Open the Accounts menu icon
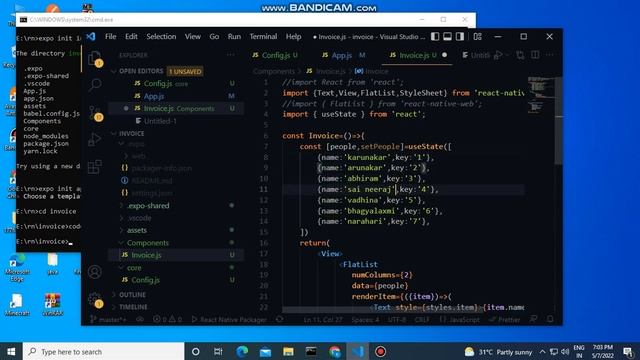The height and width of the screenshot is (360, 640). pyautogui.click(x=95, y=272)
